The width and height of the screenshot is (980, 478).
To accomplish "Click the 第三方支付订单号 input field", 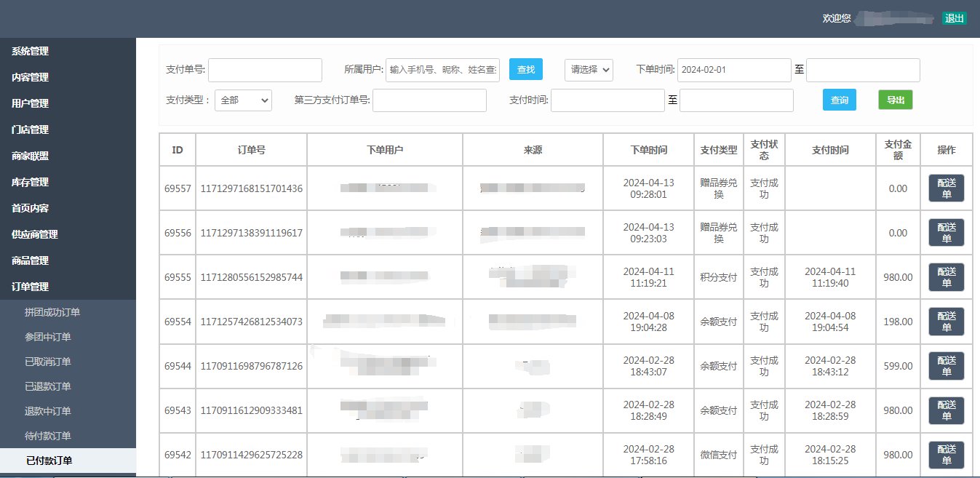I will click(x=429, y=100).
